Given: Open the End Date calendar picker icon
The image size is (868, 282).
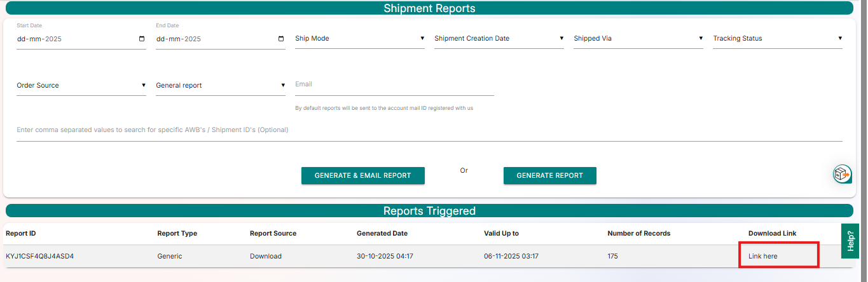Looking at the screenshot, I should (281, 39).
